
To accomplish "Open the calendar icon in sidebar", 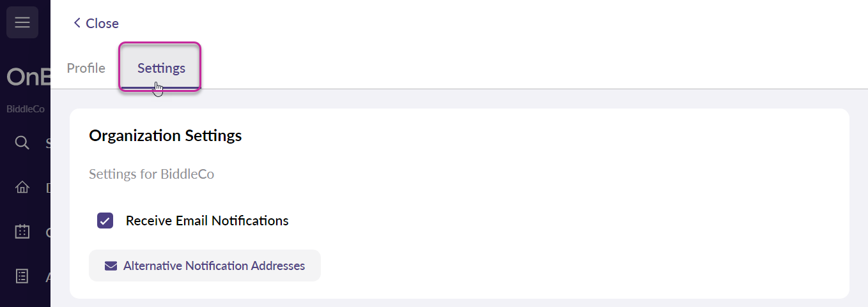I will (22, 232).
